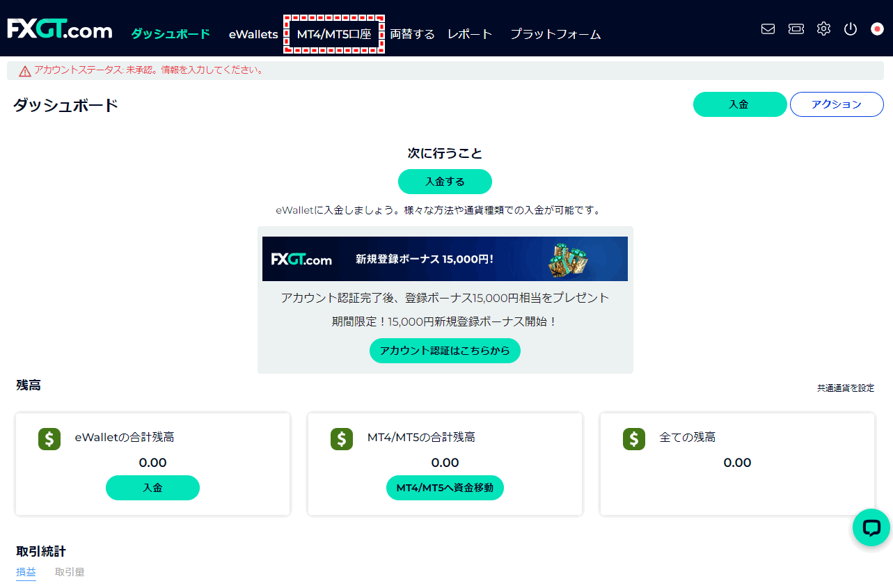Click the 新規登録ボーナス 15,000円 banner
Viewport: 893px width, 588px height.
pos(445,259)
